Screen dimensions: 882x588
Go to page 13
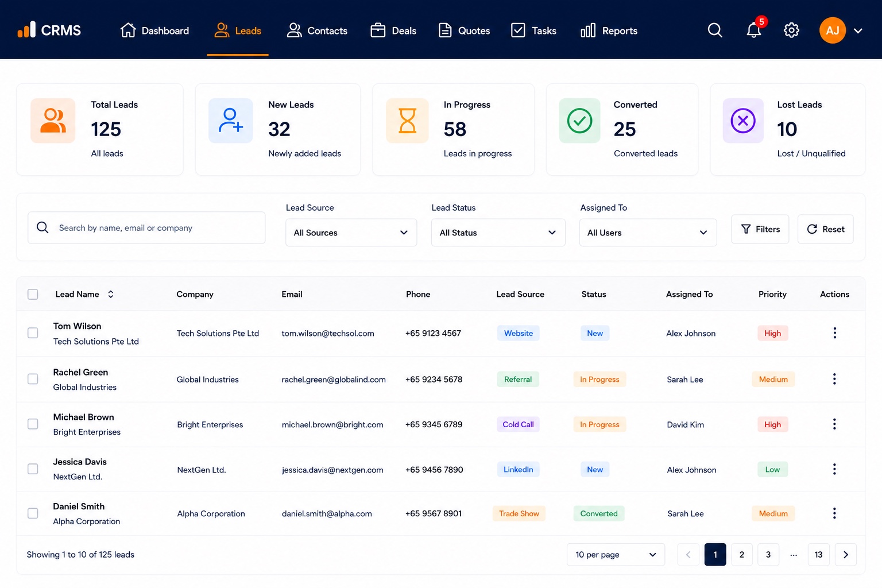(x=819, y=555)
